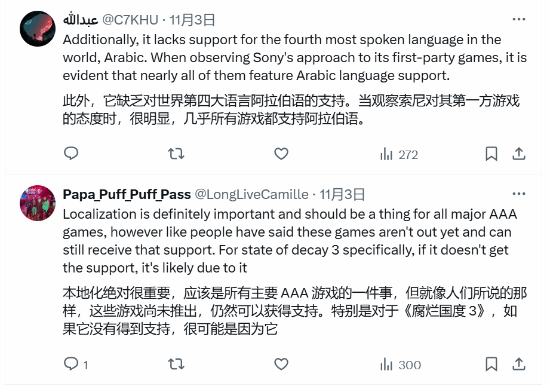Screen dimensions: 550x386
Task: Reply to the @C7KHU tweet about Arabic
Action: tap(71, 154)
